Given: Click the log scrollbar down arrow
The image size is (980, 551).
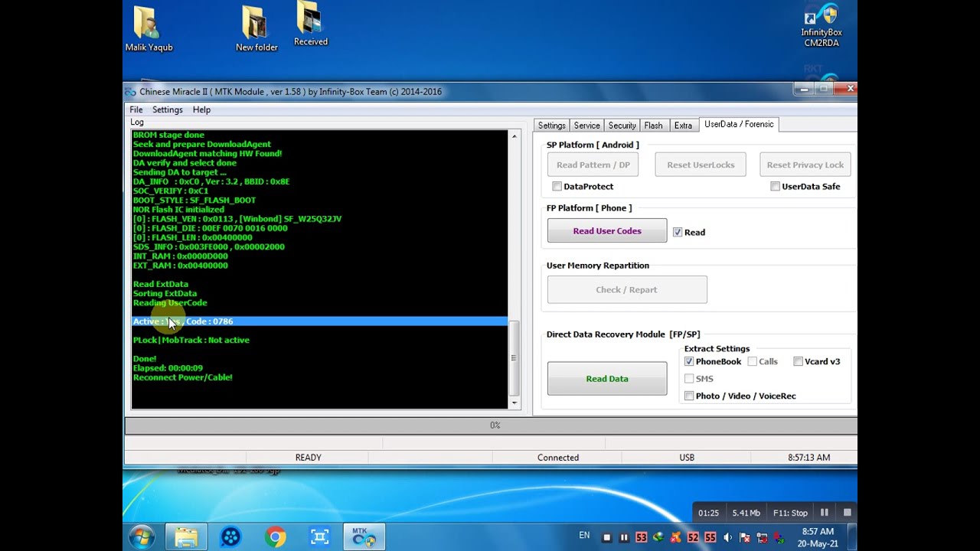Looking at the screenshot, I should pyautogui.click(x=514, y=403).
